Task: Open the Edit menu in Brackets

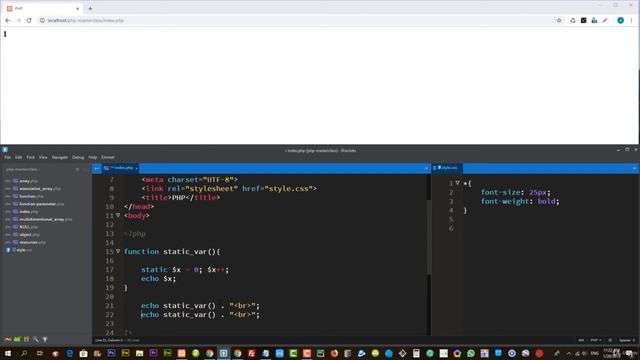Action: pos(18,157)
